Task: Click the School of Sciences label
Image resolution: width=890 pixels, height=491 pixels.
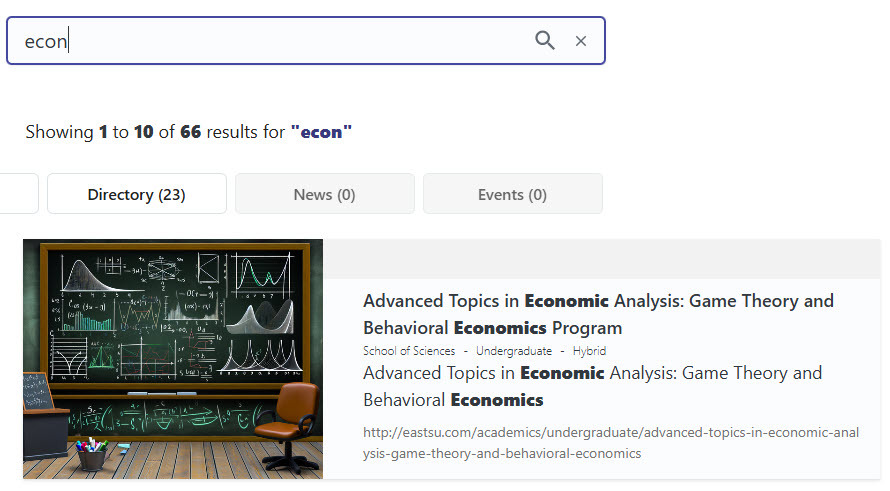Action: (408, 351)
